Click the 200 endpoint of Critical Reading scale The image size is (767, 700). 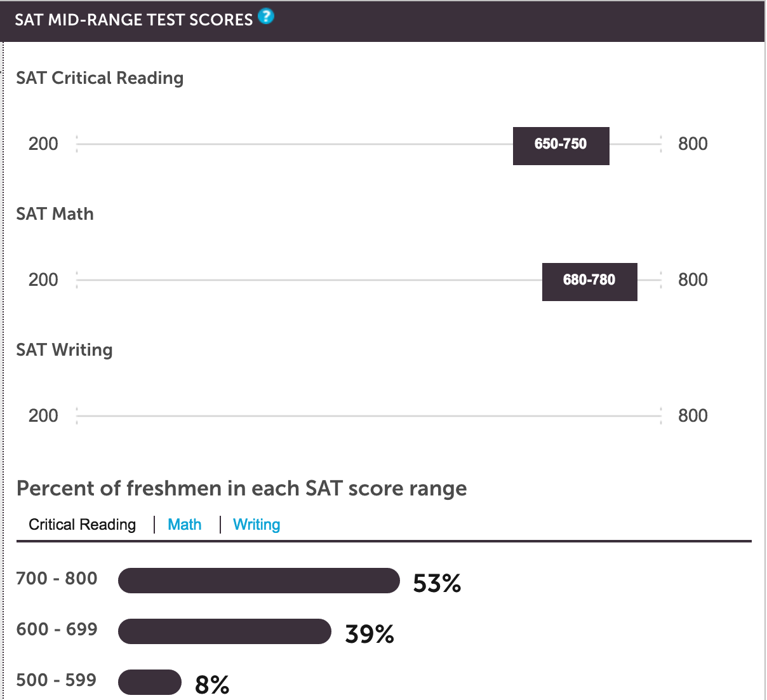click(43, 144)
